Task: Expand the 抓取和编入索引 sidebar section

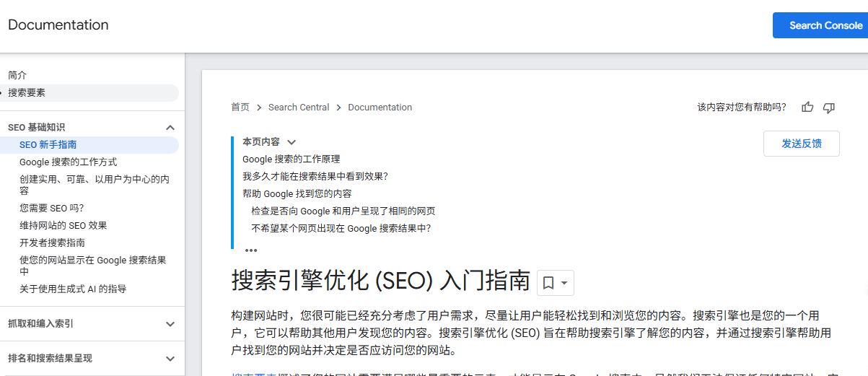Action: pos(170,324)
